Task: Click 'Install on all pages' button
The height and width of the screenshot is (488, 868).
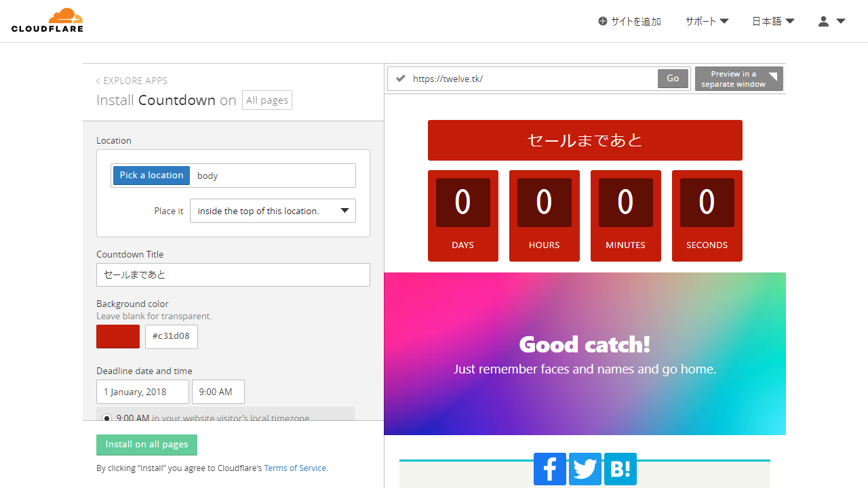Action: (x=146, y=445)
